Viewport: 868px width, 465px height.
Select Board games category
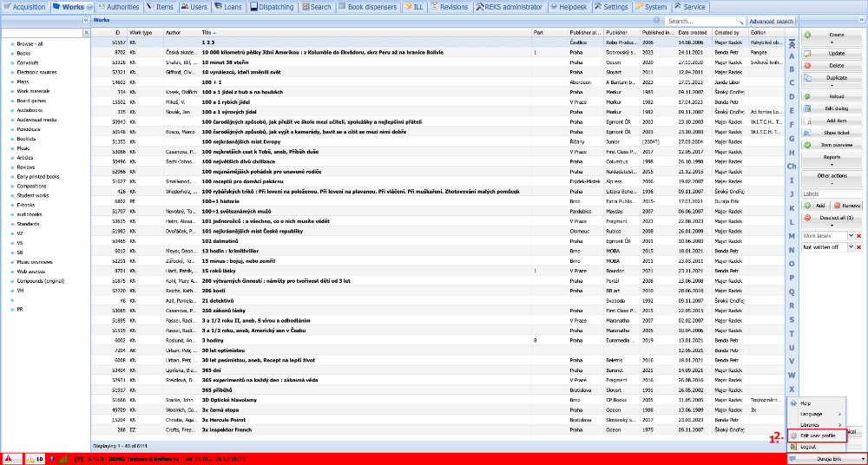click(x=31, y=101)
